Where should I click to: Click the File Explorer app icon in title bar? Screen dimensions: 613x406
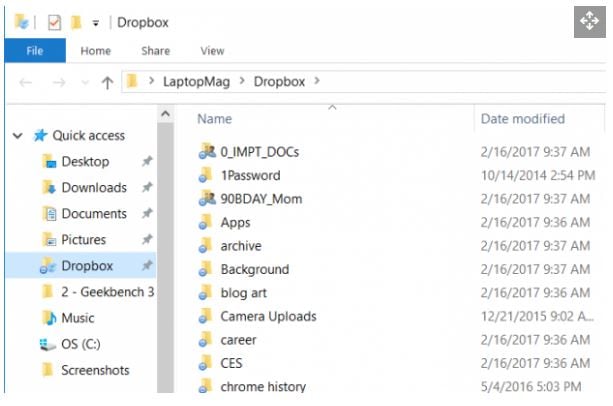tap(22, 22)
